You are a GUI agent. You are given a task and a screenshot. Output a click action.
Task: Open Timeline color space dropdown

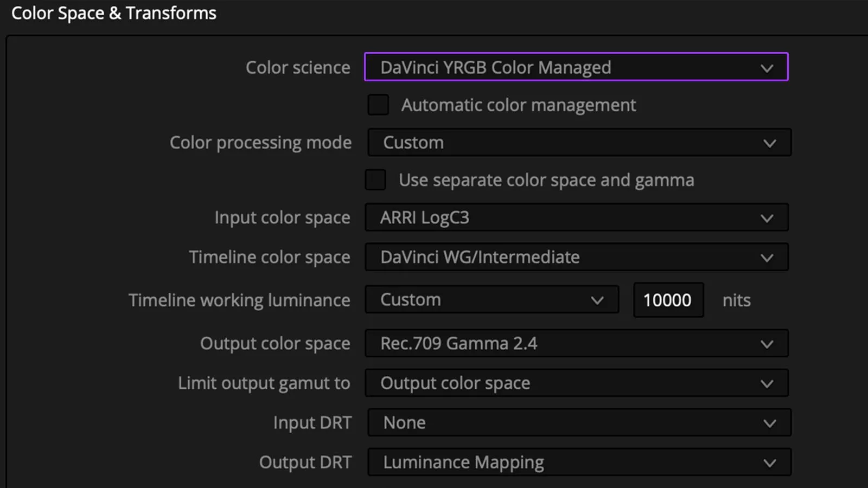coord(576,257)
